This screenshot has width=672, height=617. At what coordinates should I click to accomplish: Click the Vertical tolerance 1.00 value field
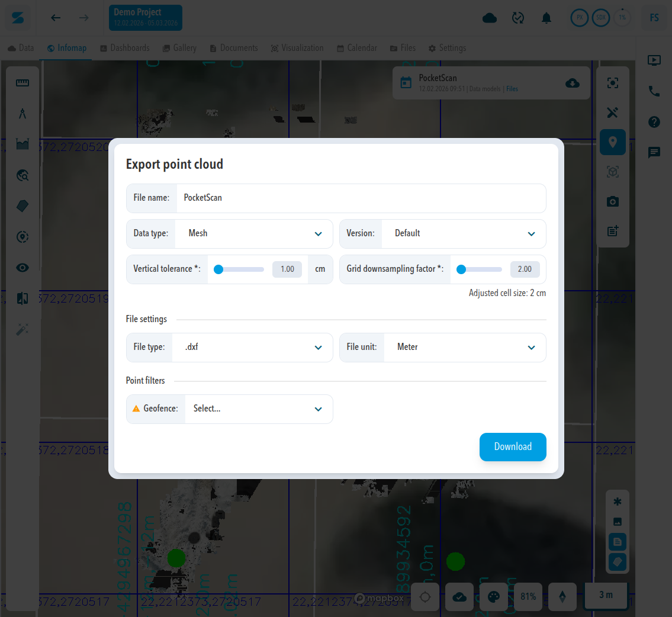pyautogui.click(x=287, y=269)
